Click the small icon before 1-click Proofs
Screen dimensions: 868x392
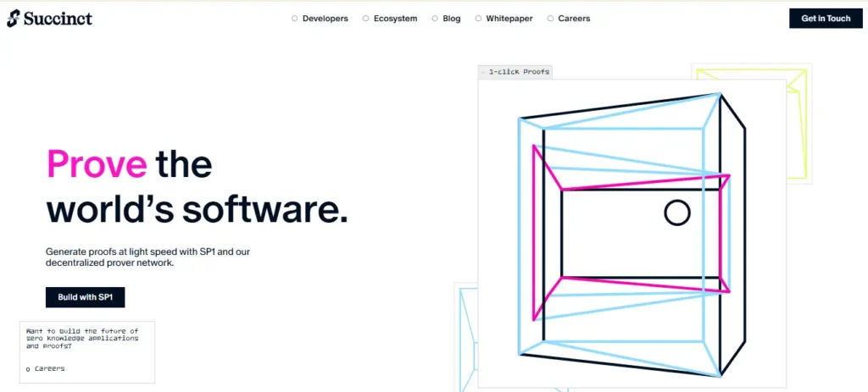click(x=483, y=72)
